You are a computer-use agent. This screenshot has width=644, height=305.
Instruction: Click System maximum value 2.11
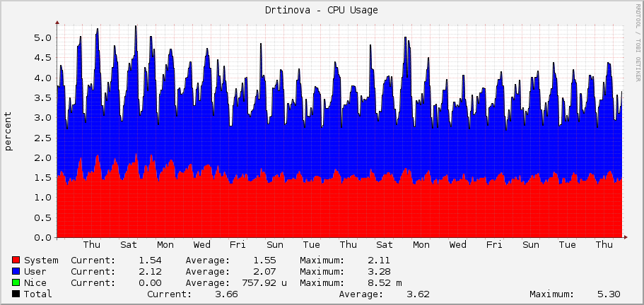click(379, 261)
